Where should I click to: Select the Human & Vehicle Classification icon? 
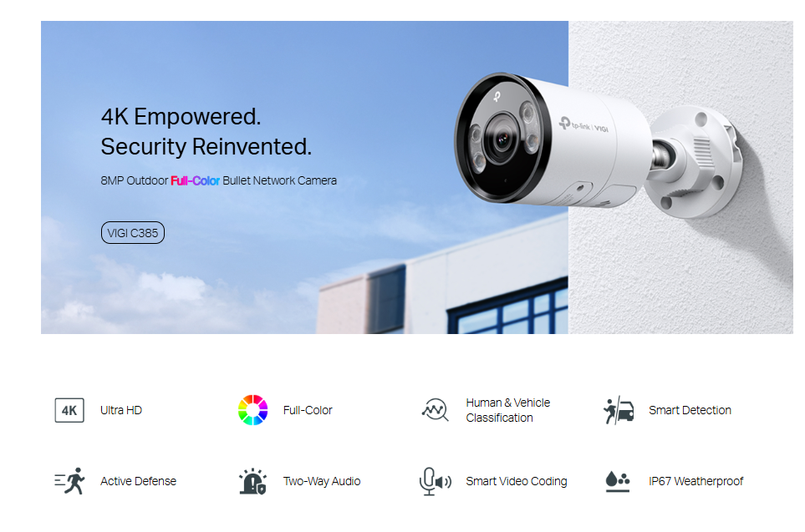tap(435, 410)
